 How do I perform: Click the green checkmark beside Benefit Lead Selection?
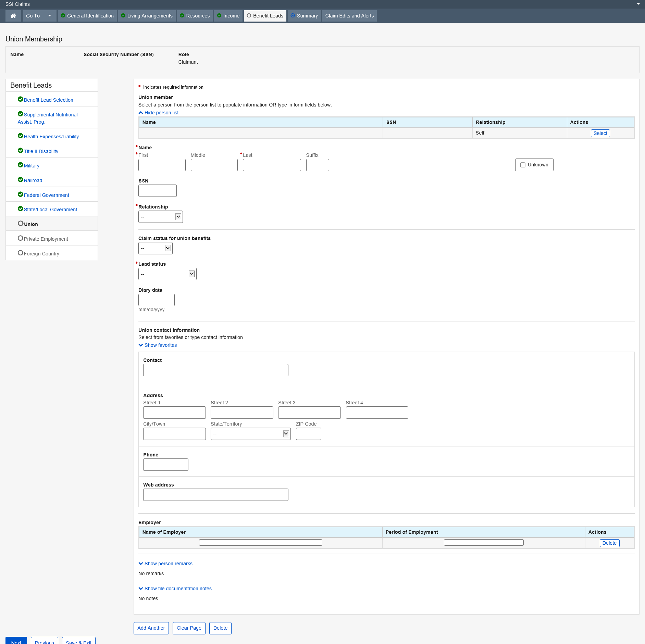point(20,99)
